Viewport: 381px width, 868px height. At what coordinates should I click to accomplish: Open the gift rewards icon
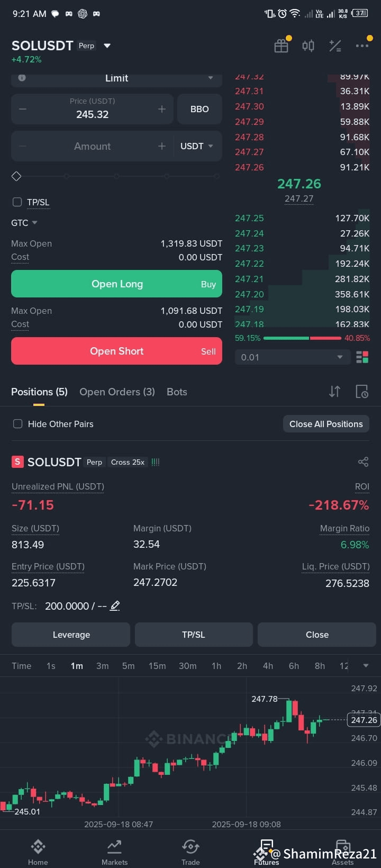point(281,46)
